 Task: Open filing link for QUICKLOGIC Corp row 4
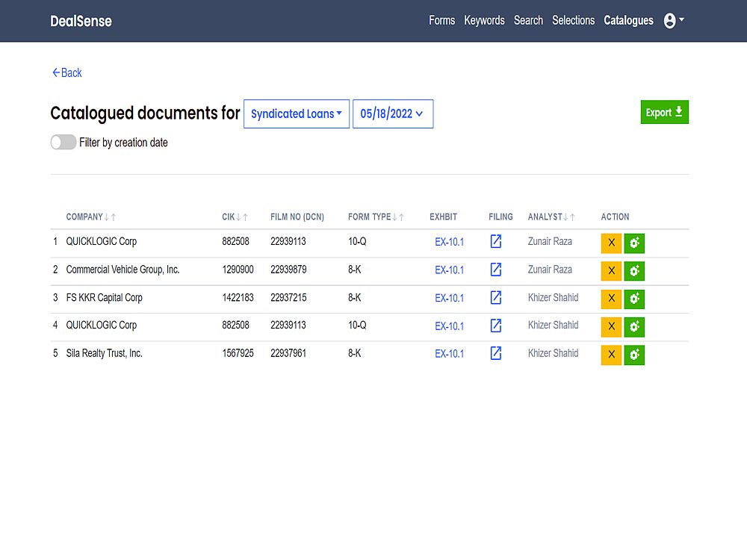point(495,326)
